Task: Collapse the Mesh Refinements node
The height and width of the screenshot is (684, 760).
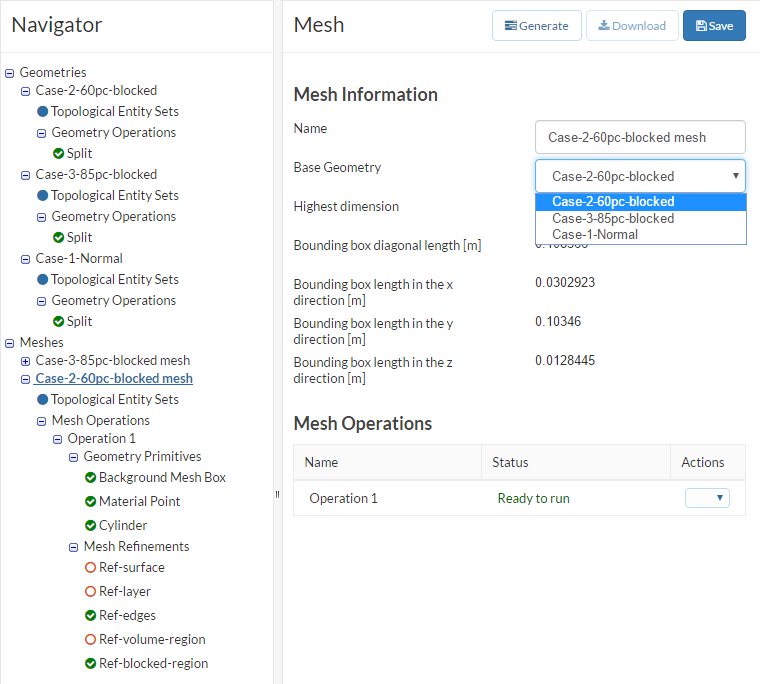Action: coord(74,547)
